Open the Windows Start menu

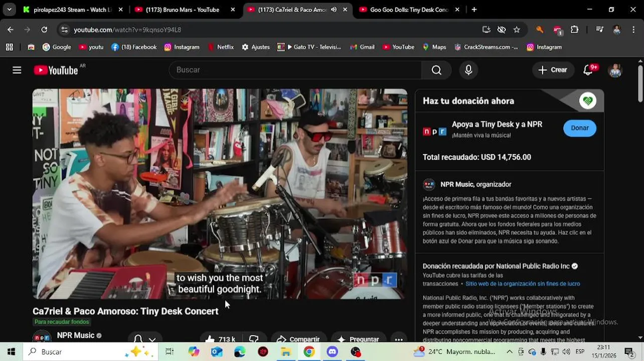(x=11, y=351)
